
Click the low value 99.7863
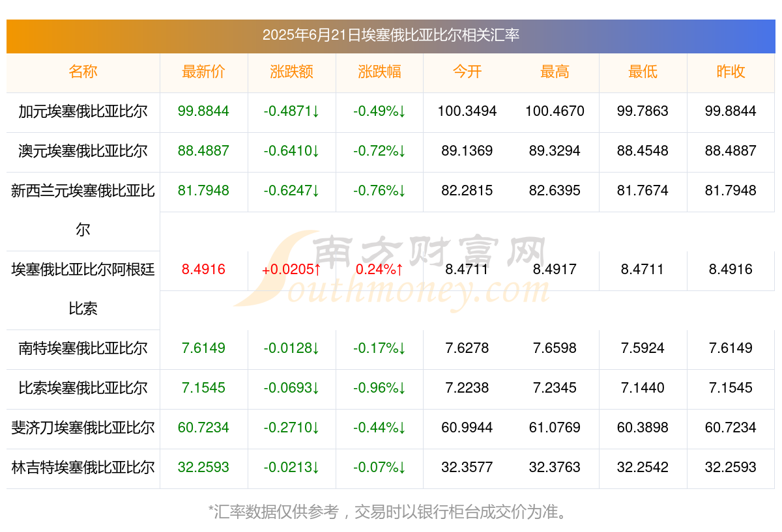[x=643, y=111]
